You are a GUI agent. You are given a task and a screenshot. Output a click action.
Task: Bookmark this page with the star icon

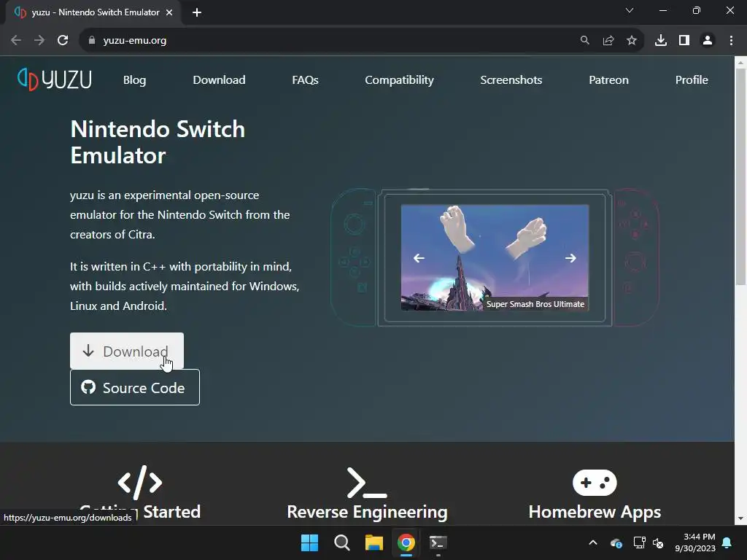click(632, 41)
